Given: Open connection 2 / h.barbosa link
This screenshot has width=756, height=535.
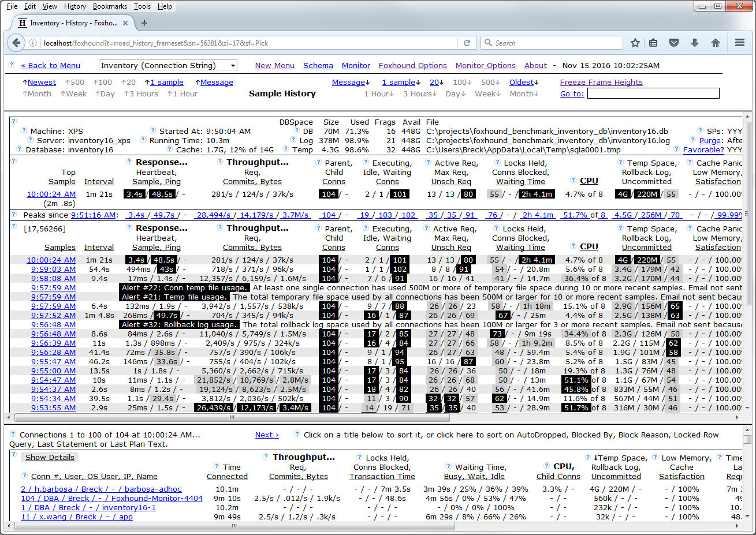Looking at the screenshot, I should [x=101, y=489].
